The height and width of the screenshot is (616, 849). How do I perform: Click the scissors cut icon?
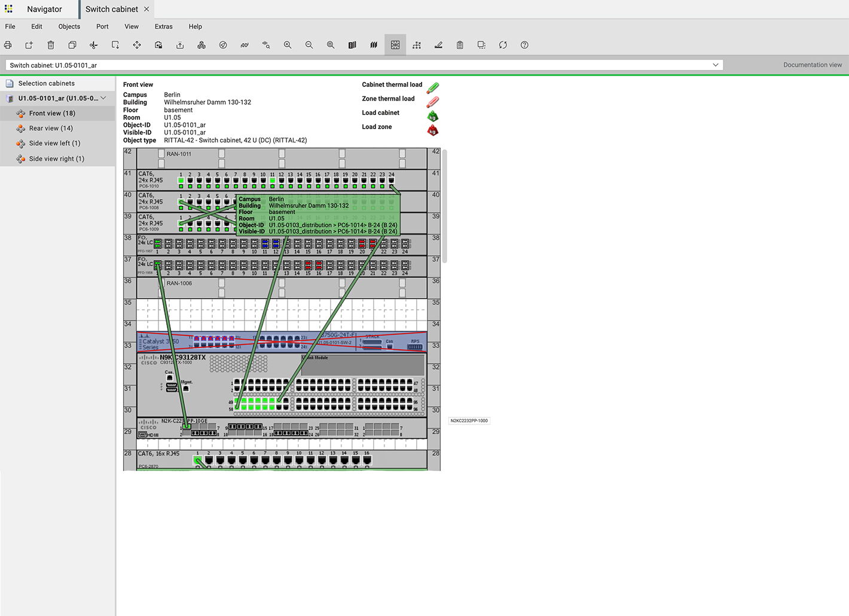94,45
